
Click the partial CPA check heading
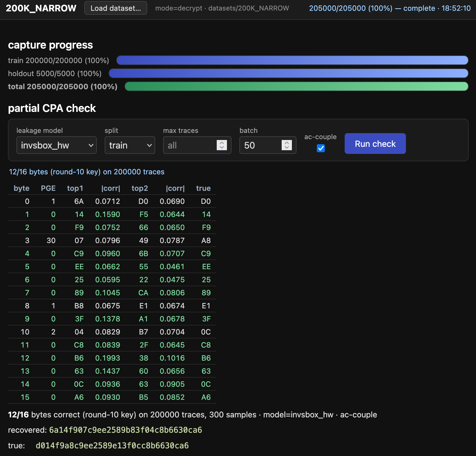point(52,108)
